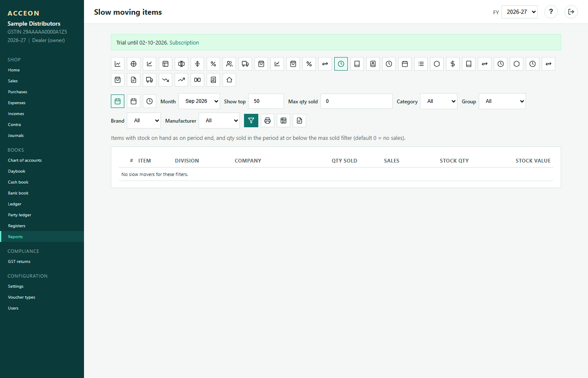The image size is (588, 378).
Task: Open help with the question mark button
Action: point(551,12)
